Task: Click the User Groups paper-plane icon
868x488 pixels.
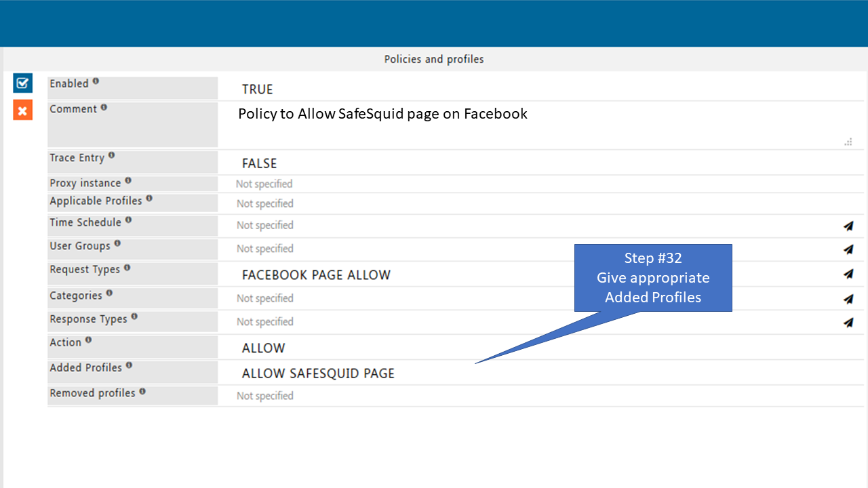Action: point(848,249)
